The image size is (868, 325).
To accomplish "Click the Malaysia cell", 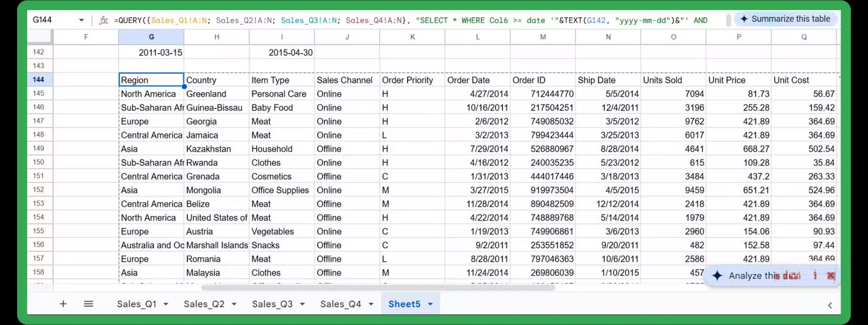I will point(217,272).
